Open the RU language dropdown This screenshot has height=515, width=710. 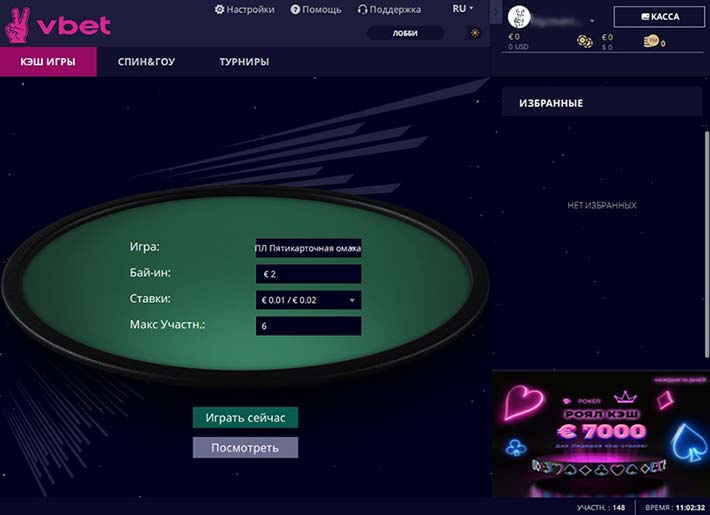pyautogui.click(x=463, y=9)
